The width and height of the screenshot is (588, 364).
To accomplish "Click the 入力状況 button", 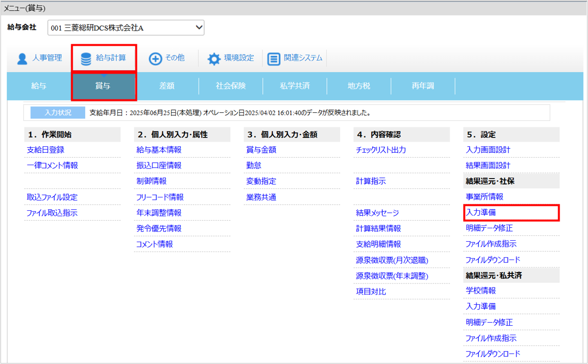I will pos(58,112).
